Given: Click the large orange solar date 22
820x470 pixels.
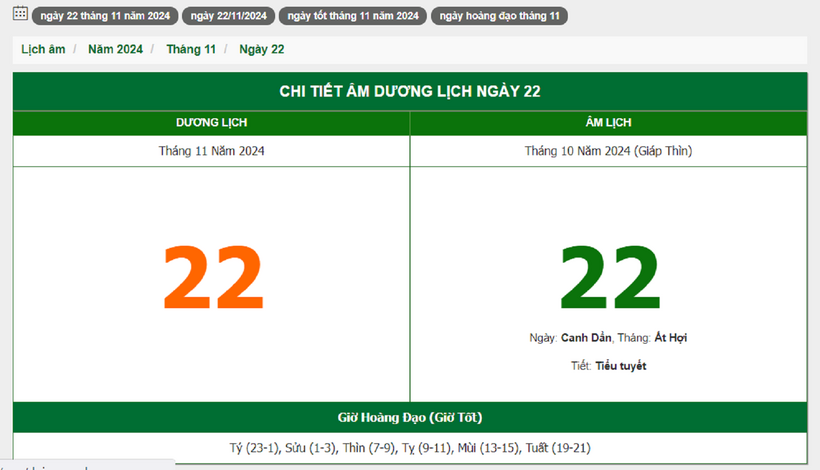Looking at the screenshot, I should pyautogui.click(x=212, y=277).
